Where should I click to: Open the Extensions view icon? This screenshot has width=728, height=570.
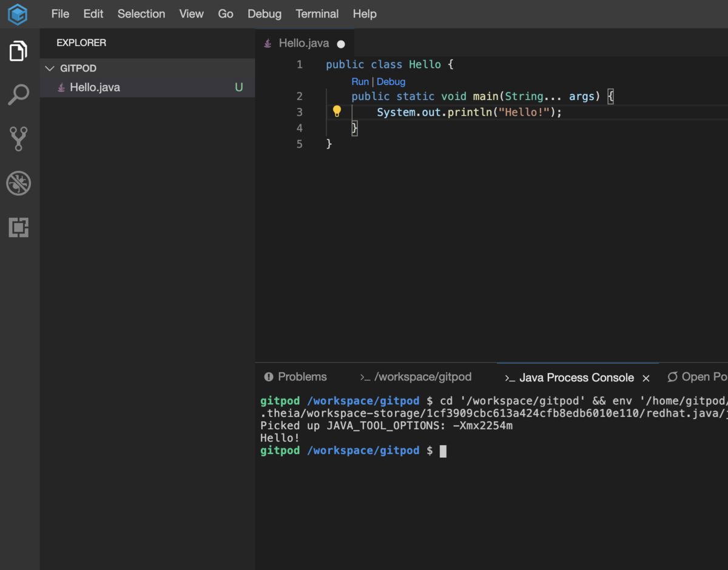click(x=19, y=227)
